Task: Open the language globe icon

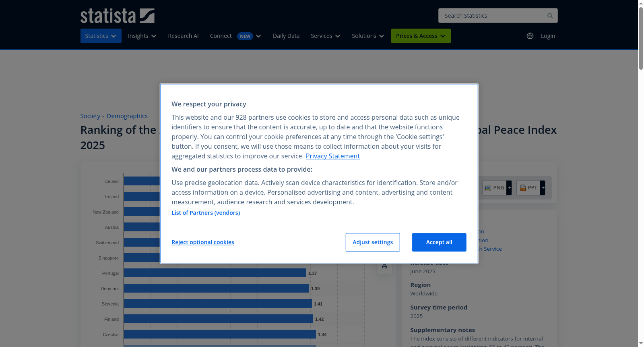Action: 530,36
